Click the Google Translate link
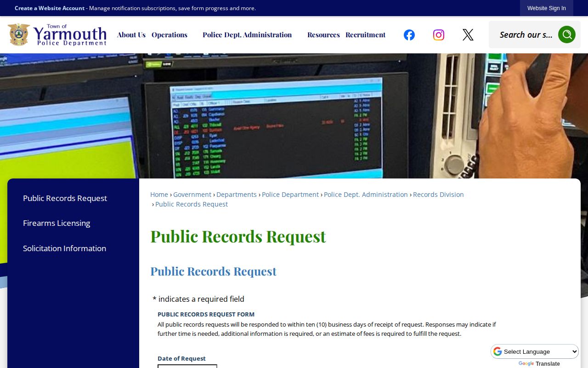Image resolution: width=588 pixels, height=368 pixels. [539, 364]
